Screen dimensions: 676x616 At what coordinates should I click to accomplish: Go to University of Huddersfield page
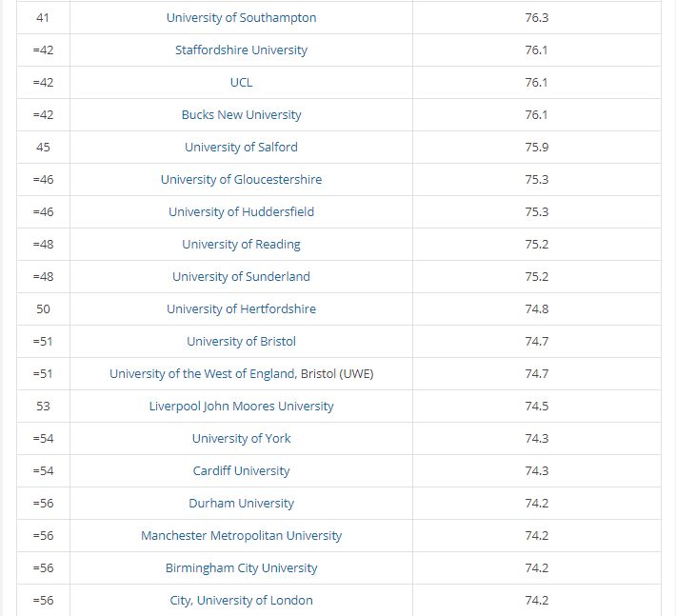point(241,211)
